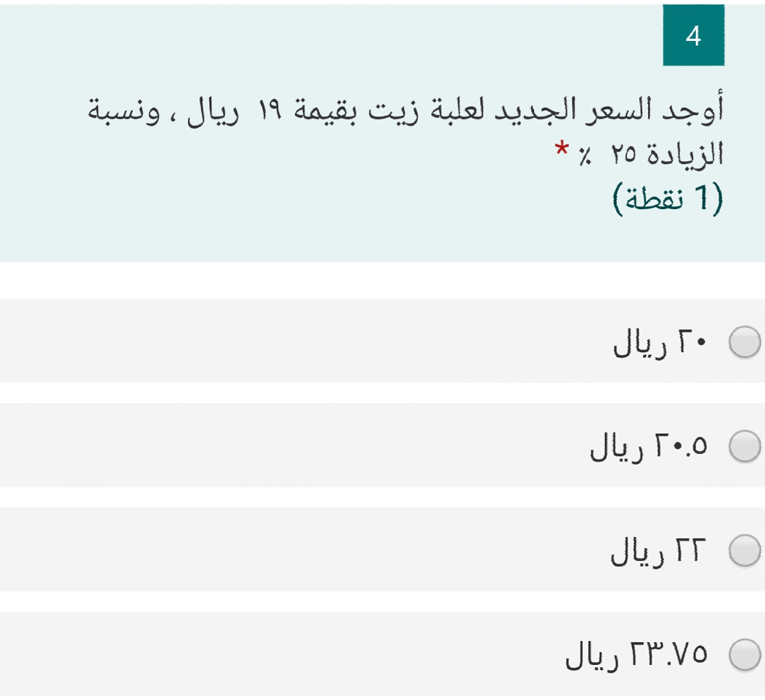Mark the ٢٢ ريال radio option
Screen dimensions: 765x700
click(x=745, y=550)
